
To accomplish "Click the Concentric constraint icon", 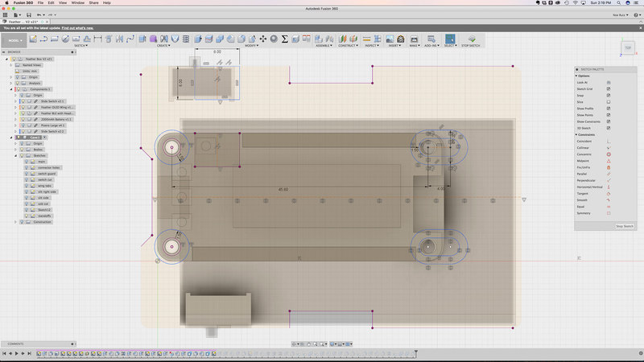I will point(609,154).
